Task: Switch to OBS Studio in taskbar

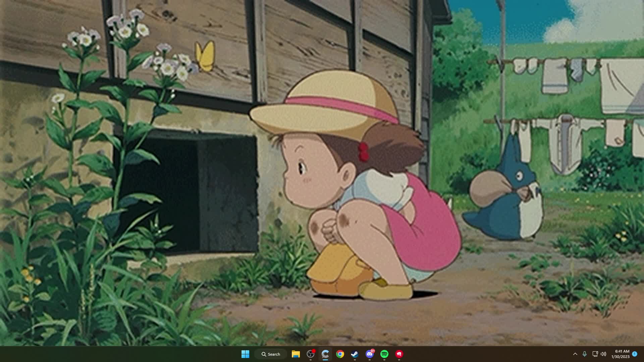Action: tap(311, 354)
